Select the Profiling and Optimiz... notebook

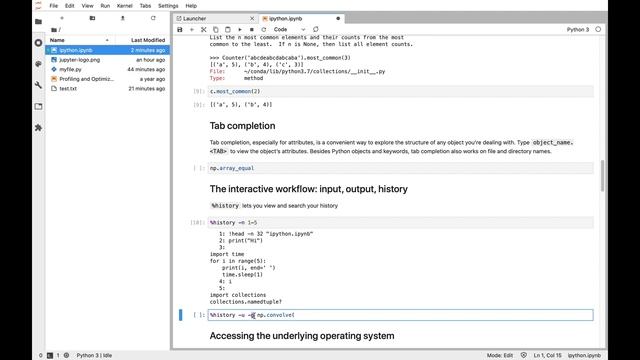107,79
